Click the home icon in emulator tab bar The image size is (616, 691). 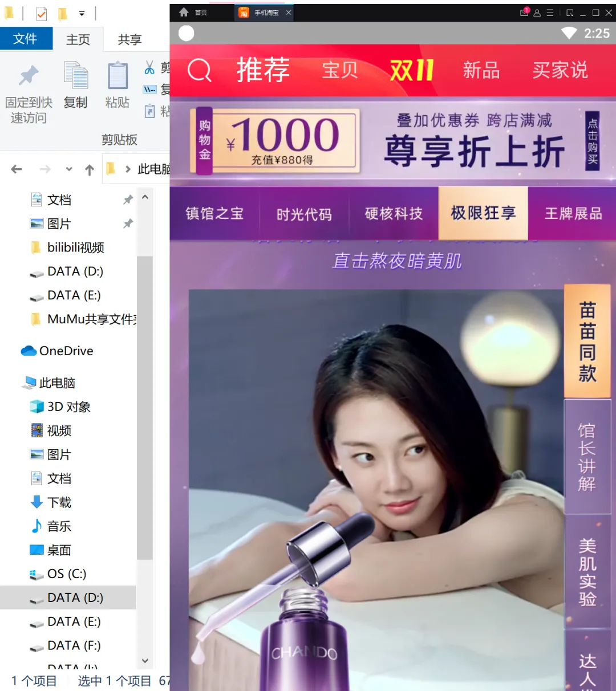[x=184, y=12]
